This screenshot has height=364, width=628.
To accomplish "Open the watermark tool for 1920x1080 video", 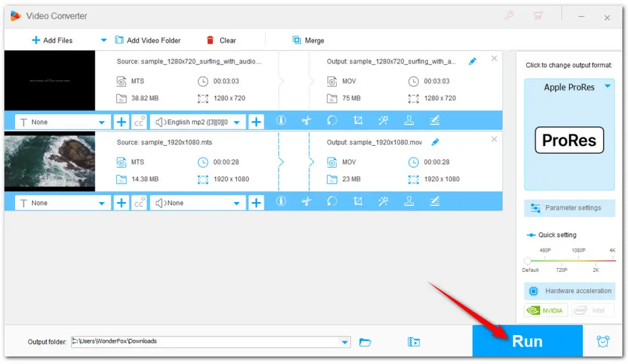I will click(x=409, y=201).
